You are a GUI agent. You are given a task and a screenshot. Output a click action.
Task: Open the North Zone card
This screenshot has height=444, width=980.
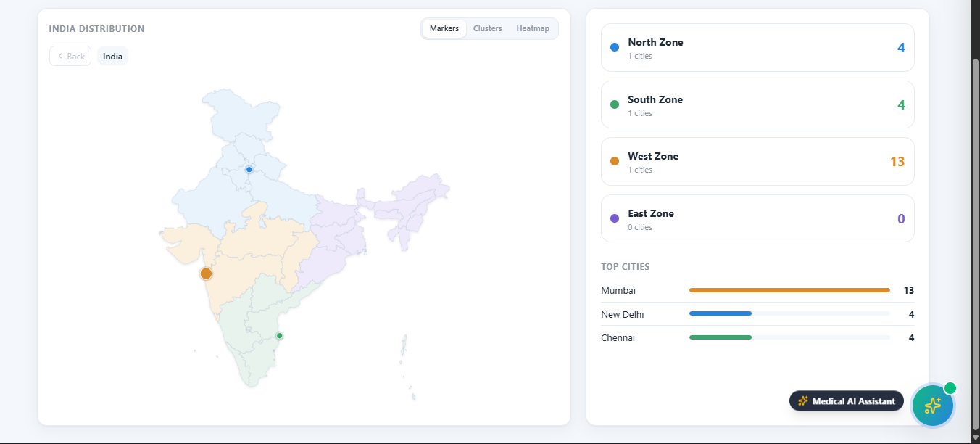[757, 48]
